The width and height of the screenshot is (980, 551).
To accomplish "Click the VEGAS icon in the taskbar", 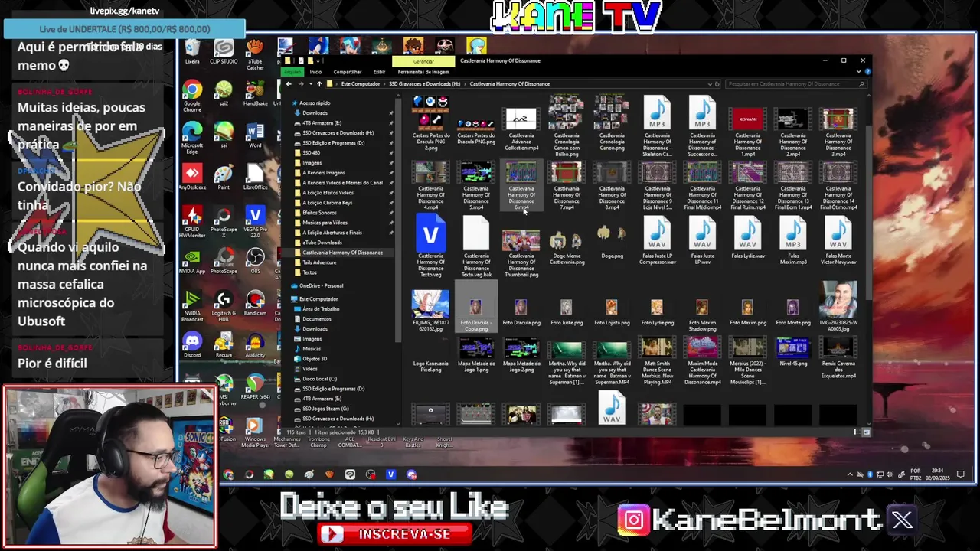I will click(390, 474).
